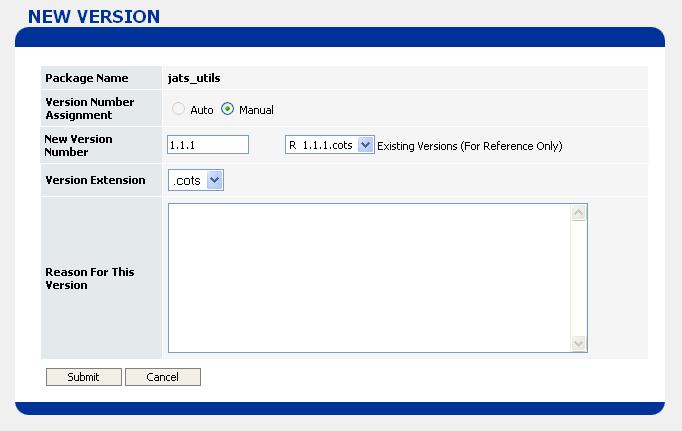Screen dimensions: 682x431
Task: Click the NEW VERSION page heading
Action: point(93,17)
